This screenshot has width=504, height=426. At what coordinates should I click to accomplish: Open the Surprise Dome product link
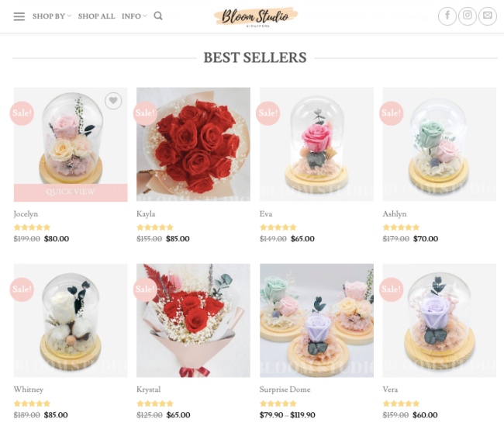coord(285,390)
